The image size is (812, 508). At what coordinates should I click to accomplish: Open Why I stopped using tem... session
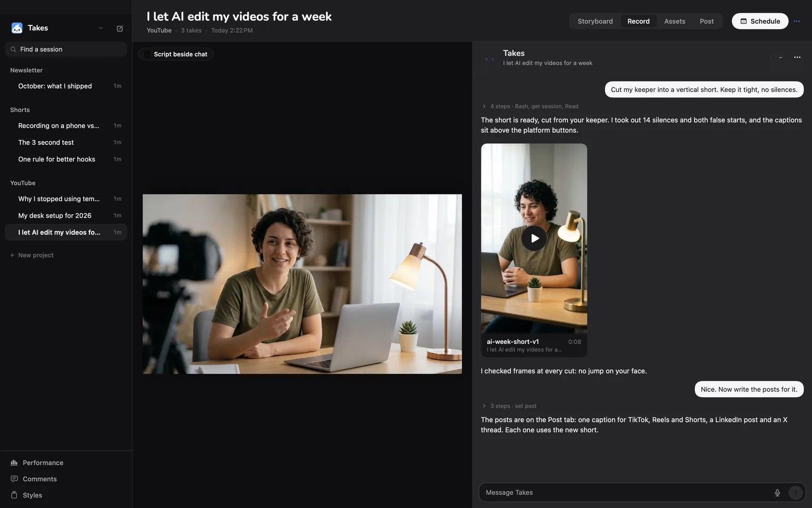(x=66, y=199)
